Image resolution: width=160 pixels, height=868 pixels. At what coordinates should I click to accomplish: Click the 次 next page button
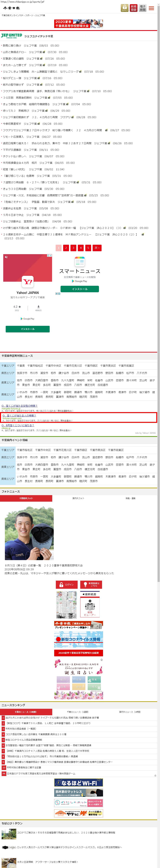[x=97, y=248]
